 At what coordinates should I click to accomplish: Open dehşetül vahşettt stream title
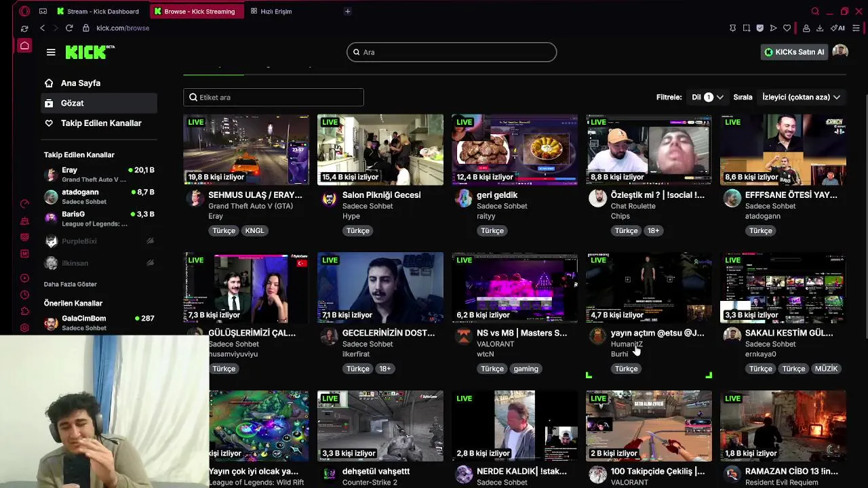(376, 471)
